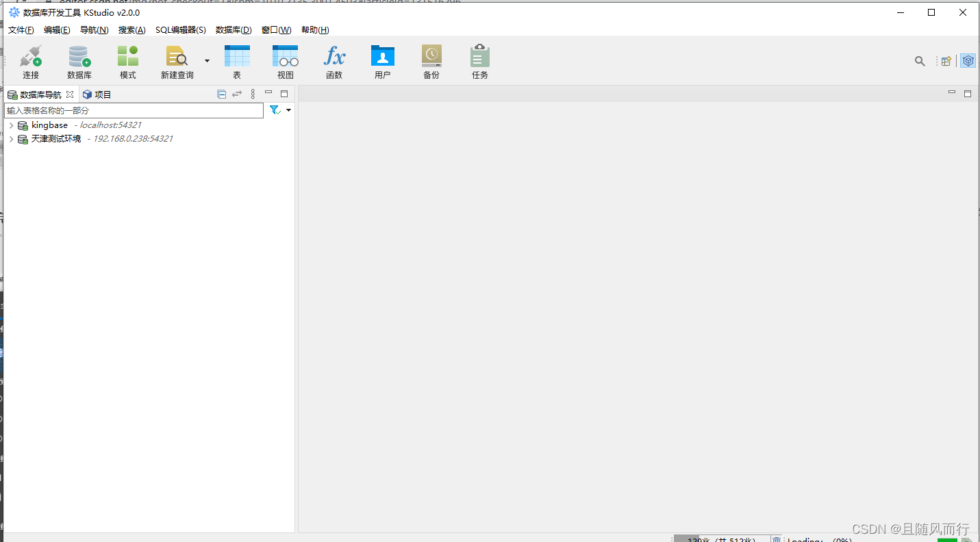Open the SQL编辑器(S) menu
Image resolution: width=980 pixels, height=542 pixels.
click(x=180, y=30)
